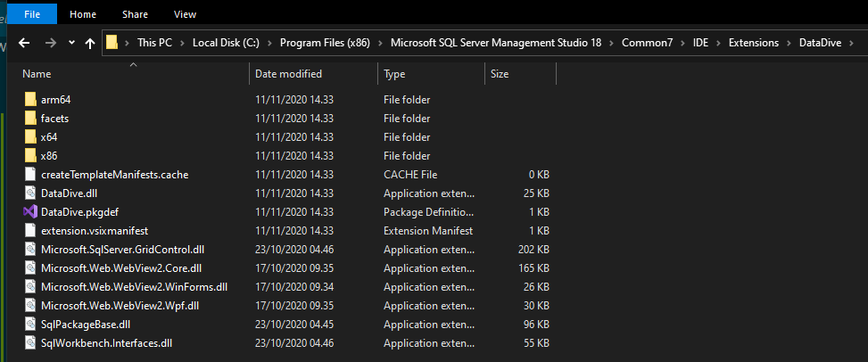Click the DataDive breadcrumb segment
Viewport: 868px width, 362px height.
(x=820, y=43)
